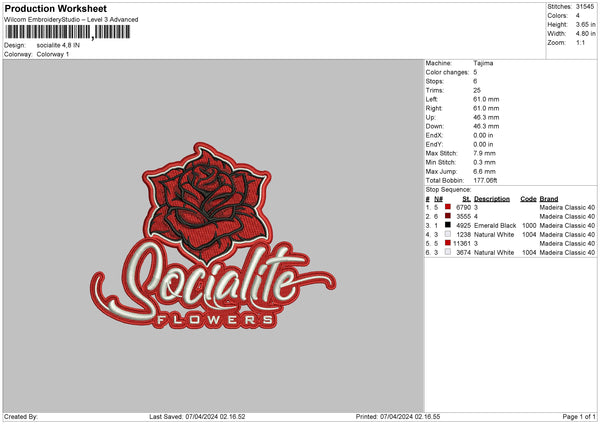Click red swatch in stop sequence row 1
The image size is (600, 424).
coord(448,207)
